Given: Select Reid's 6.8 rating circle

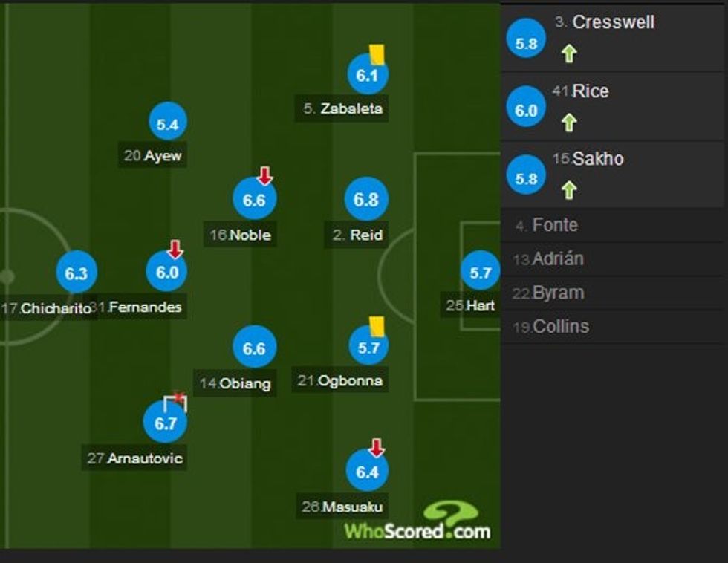Looking at the screenshot, I should [366, 200].
